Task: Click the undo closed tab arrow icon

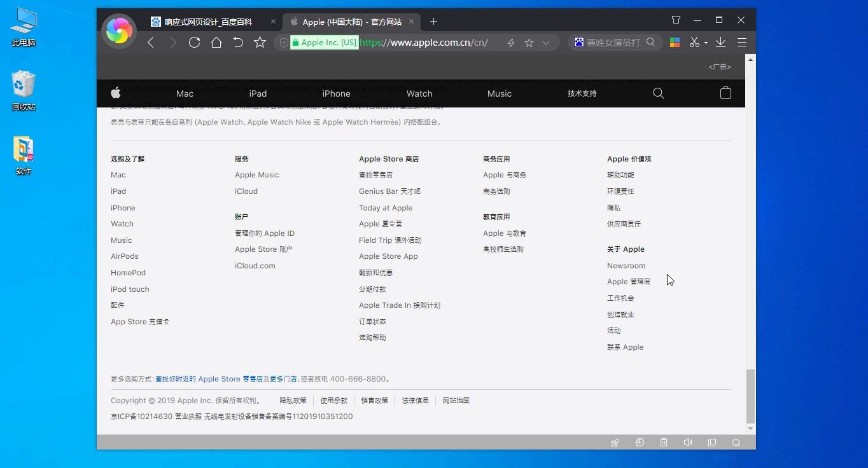Action: point(238,43)
